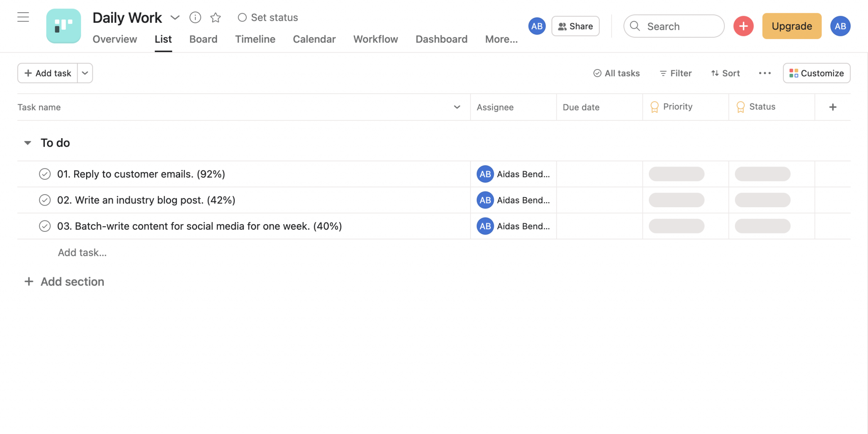Switch to the Overview tab
The width and height of the screenshot is (868, 434).
[115, 39]
